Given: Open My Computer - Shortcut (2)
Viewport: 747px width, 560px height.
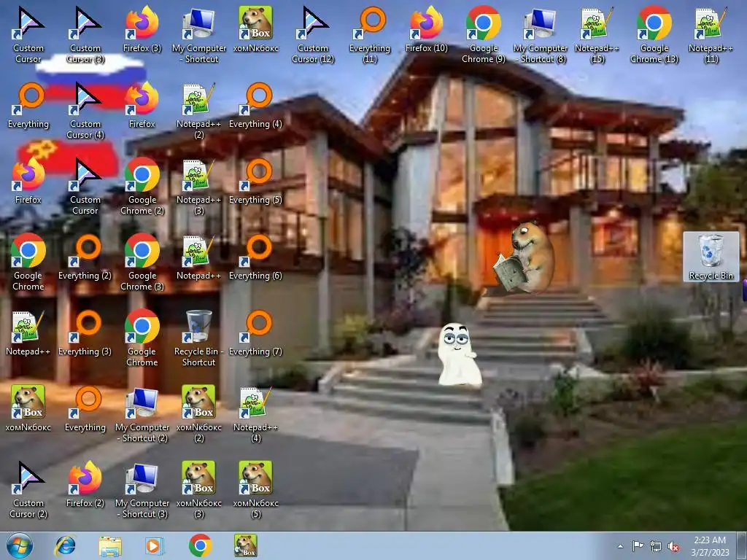Looking at the screenshot, I should (142, 413).
